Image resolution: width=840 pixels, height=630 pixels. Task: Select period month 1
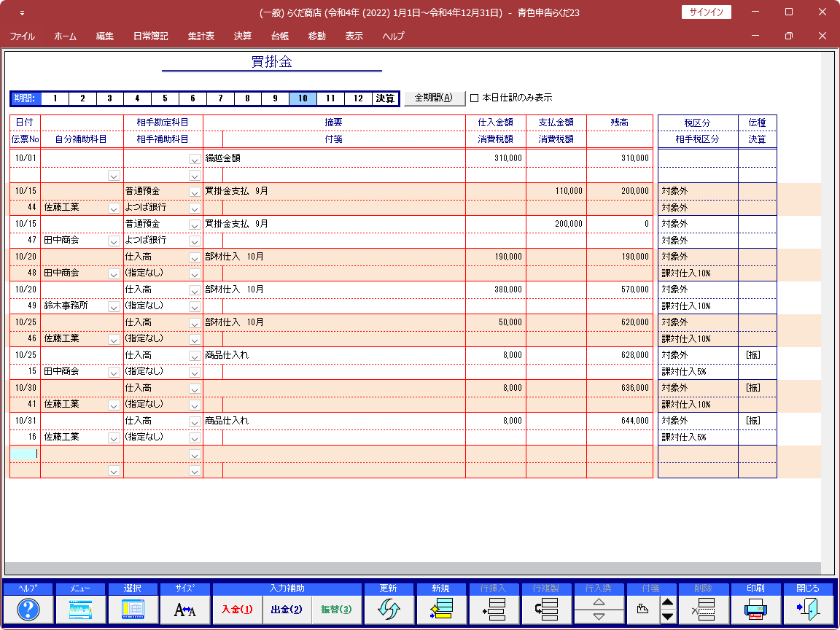(55, 98)
